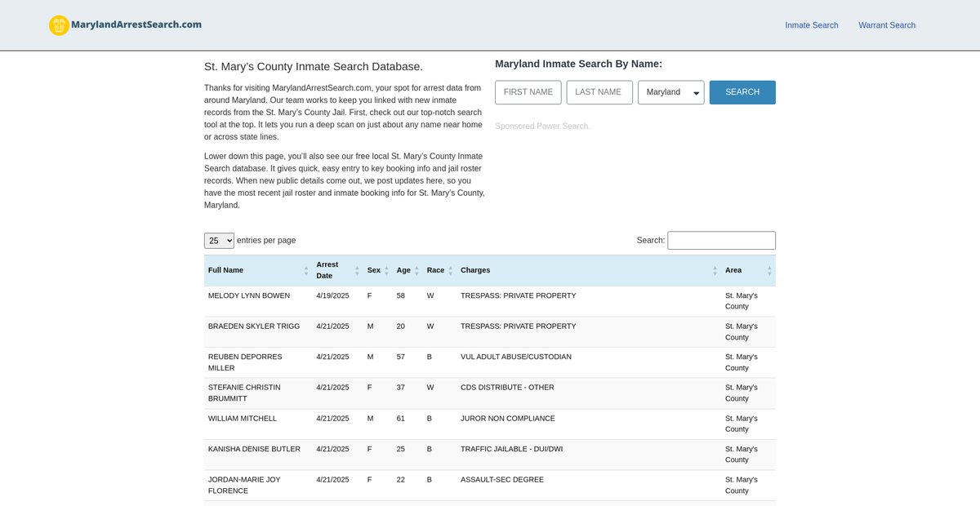Select the MELODY LYNN BOWEN row
Image resolution: width=980 pixels, height=506 pixels.
click(x=249, y=295)
